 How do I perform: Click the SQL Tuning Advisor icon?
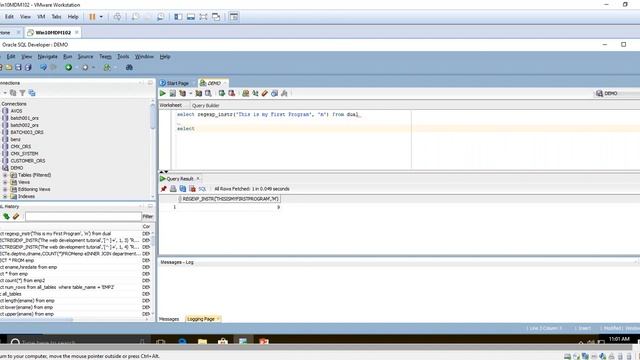point(208,93)
